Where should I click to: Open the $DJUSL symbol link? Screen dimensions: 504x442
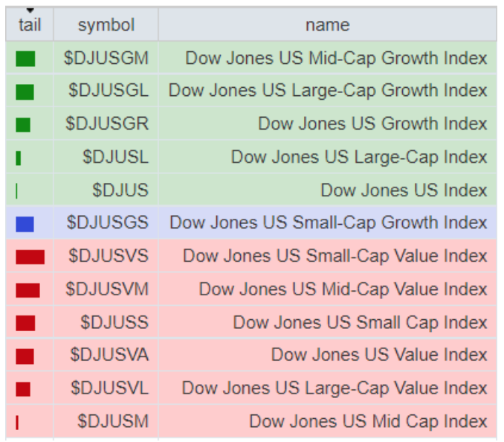click(115, 157)
